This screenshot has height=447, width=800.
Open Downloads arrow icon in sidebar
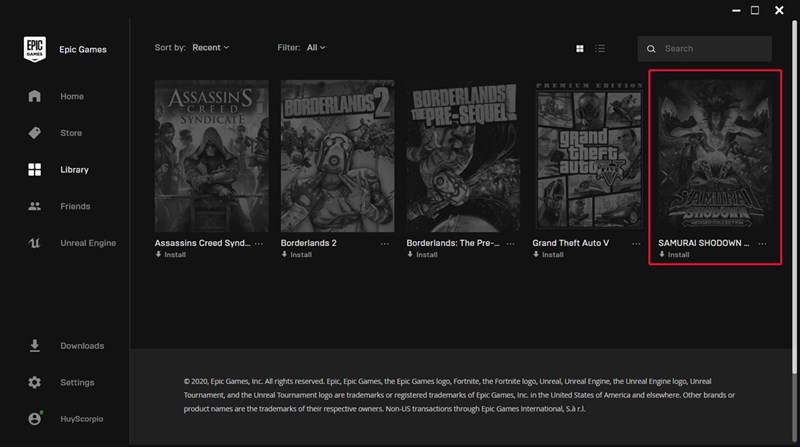click(35, 346)
